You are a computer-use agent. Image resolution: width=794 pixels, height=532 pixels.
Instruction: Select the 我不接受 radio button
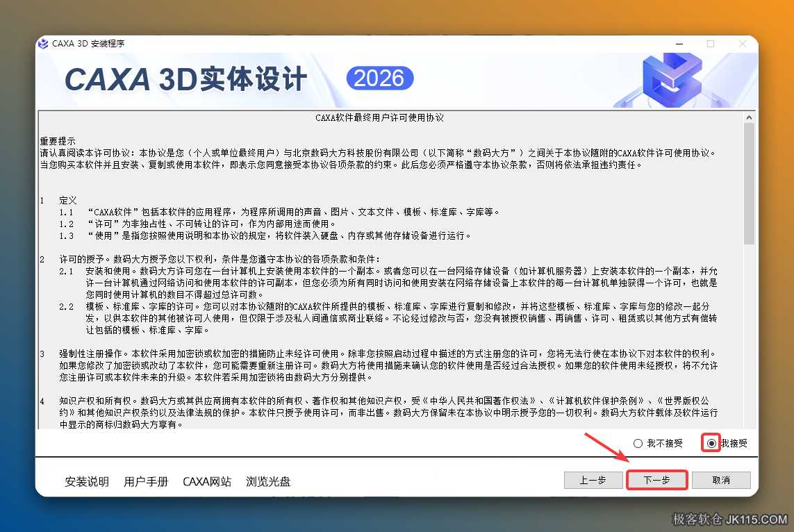tap(638, 443)
